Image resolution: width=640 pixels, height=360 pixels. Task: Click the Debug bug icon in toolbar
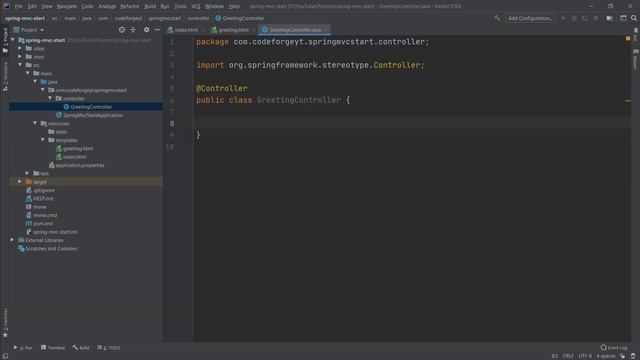[x=574, y=18]
